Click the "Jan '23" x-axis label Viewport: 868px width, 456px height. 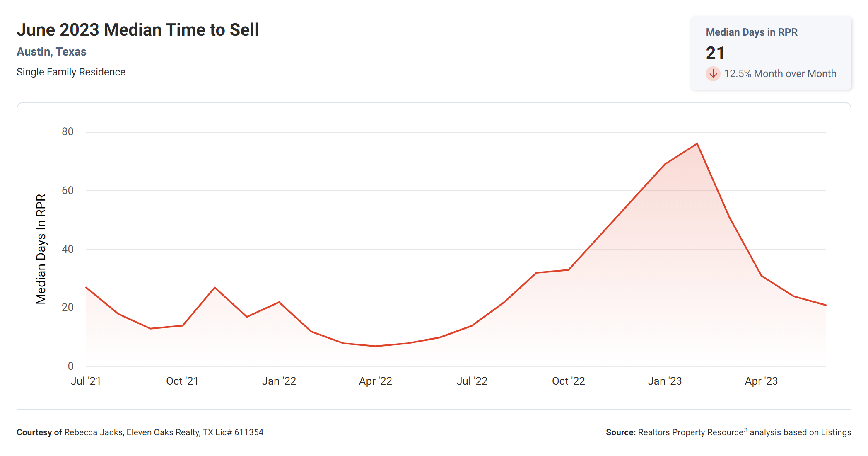click(x=665, y=381)
